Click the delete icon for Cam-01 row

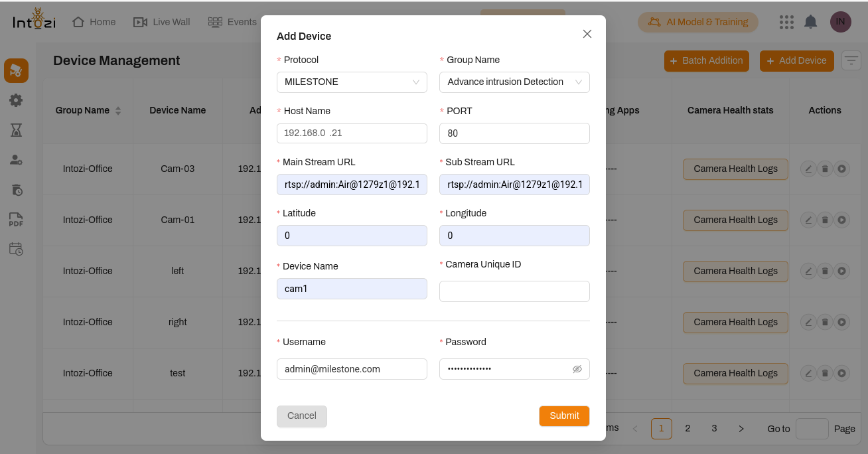pos(825,220)
